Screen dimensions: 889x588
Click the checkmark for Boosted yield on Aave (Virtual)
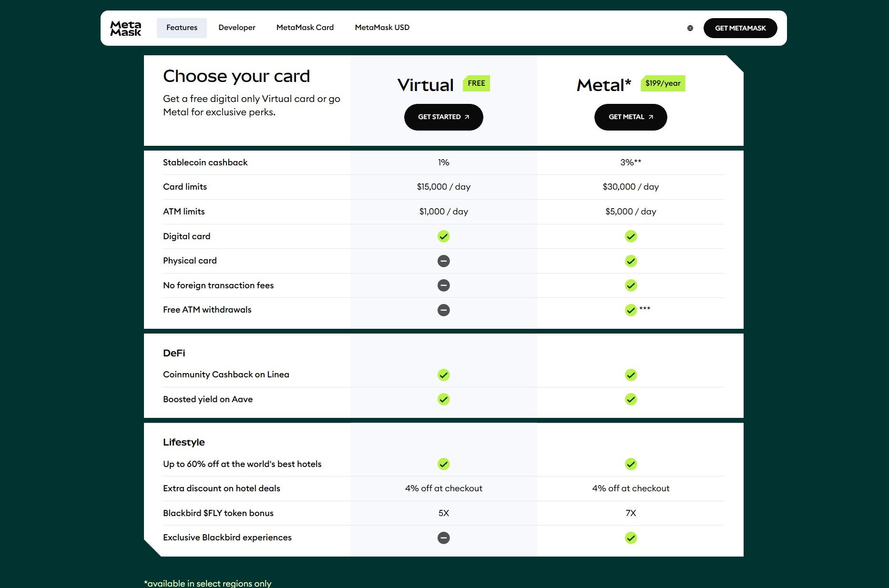click(x=443, y=399)
